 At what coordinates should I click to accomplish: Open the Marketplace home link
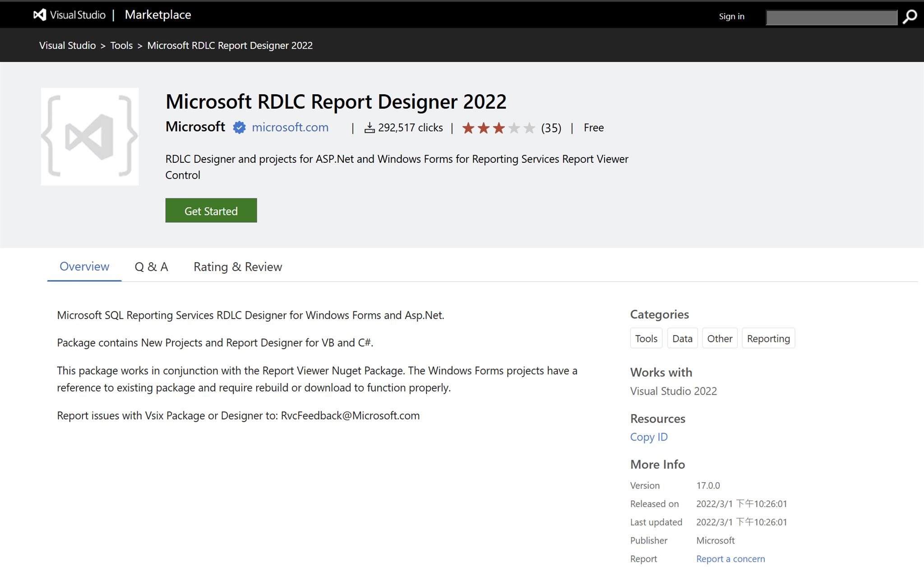(158, 15)
